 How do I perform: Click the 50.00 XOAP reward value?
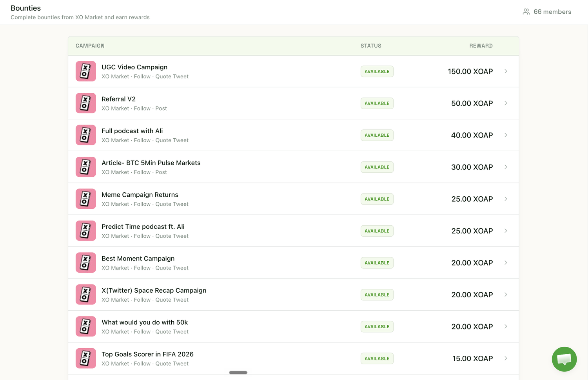coord(472,103)
